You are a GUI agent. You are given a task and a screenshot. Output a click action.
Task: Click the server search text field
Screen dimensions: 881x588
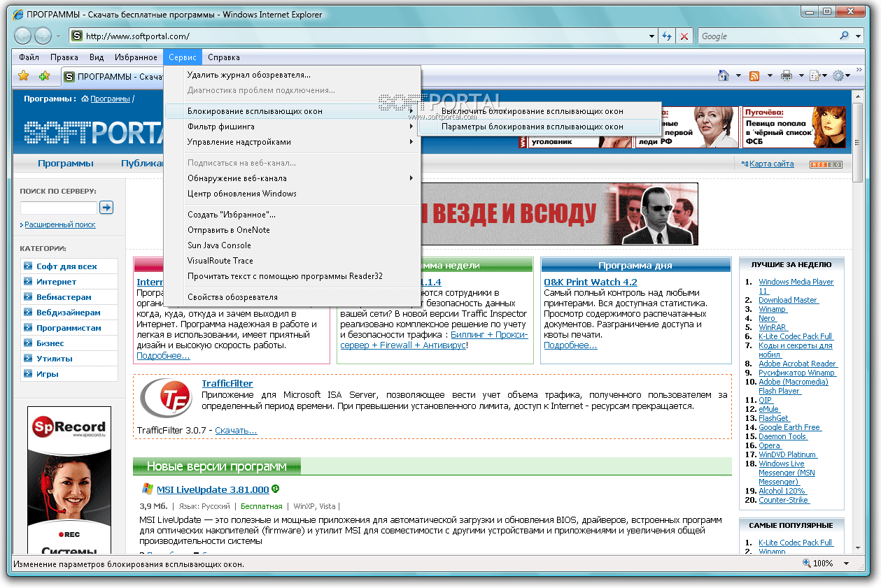59,208
